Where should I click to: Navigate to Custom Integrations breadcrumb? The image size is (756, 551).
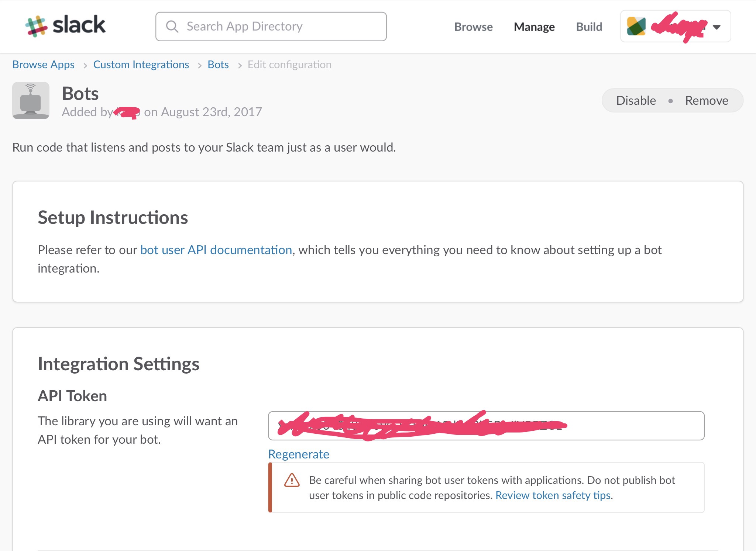141,64
